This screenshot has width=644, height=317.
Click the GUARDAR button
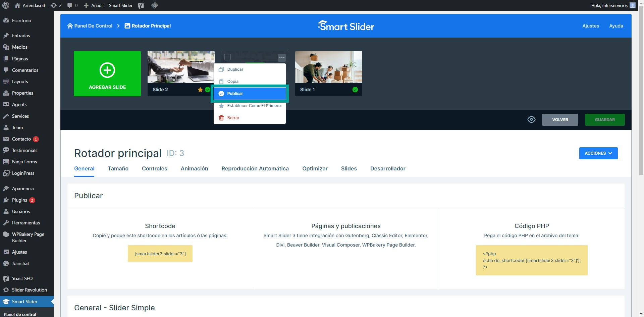pyautogui.click(x=605, y=120)
